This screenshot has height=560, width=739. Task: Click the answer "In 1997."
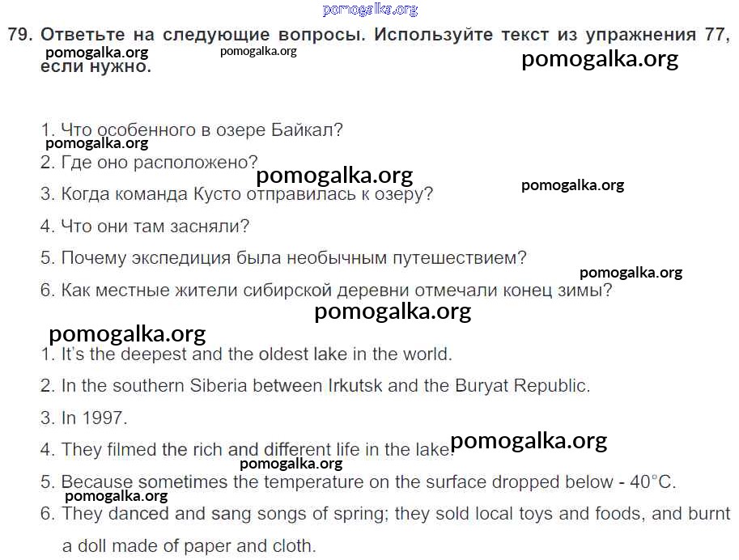click(x=84, y=418)
